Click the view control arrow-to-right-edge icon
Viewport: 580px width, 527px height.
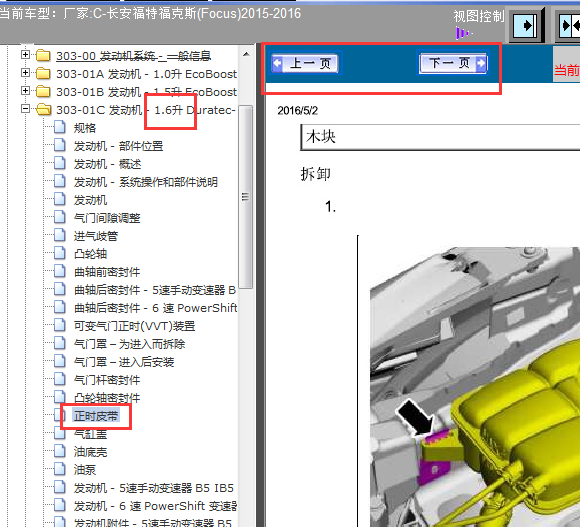526,26
